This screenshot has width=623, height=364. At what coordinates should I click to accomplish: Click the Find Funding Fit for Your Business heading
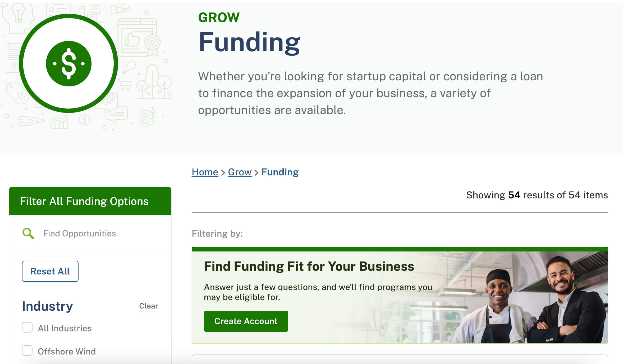309,266
